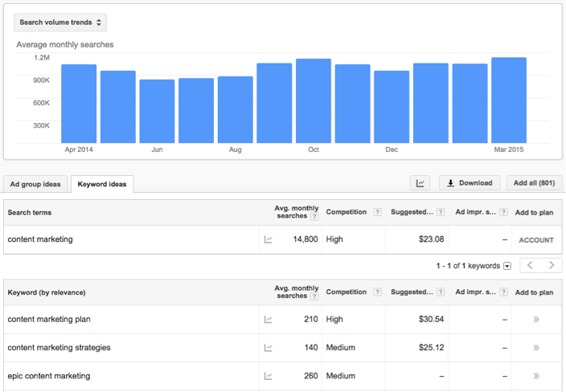Go to previous page of keywords
This screenshot has width=566, height=392.
[x=530, y=265]
